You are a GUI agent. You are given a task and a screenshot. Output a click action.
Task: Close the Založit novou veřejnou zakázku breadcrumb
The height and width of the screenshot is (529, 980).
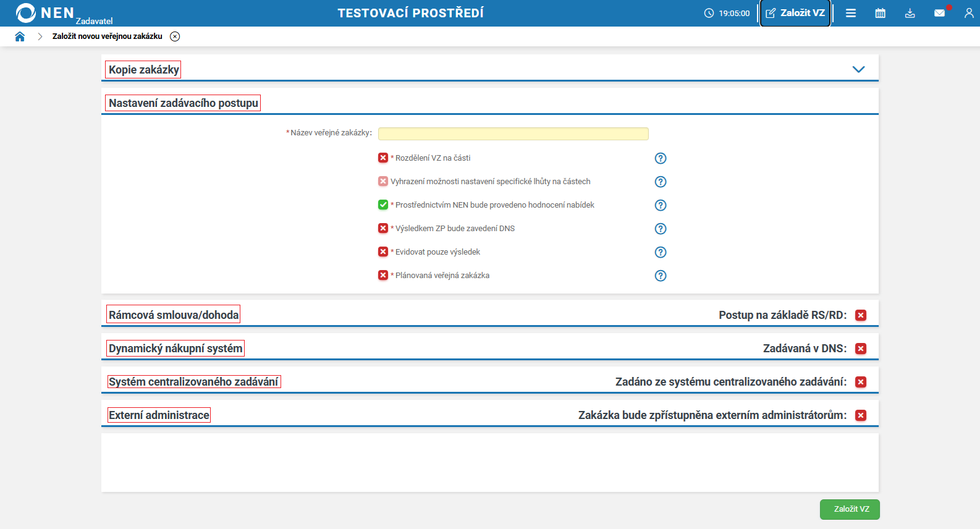175,36
